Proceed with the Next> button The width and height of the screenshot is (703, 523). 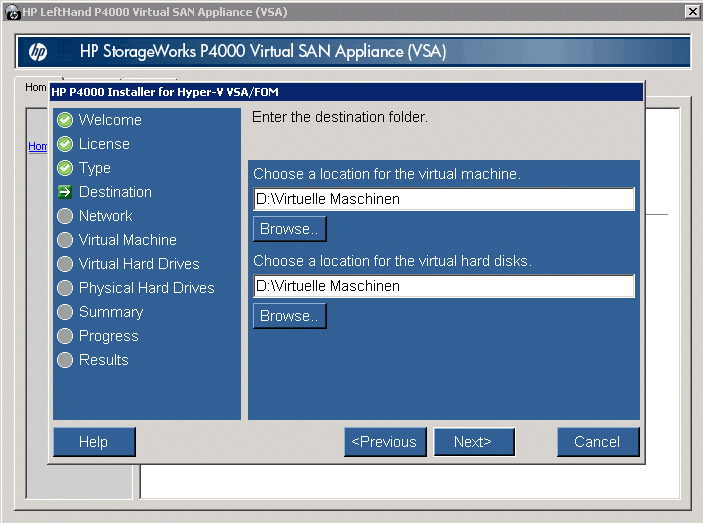(474, 442)
